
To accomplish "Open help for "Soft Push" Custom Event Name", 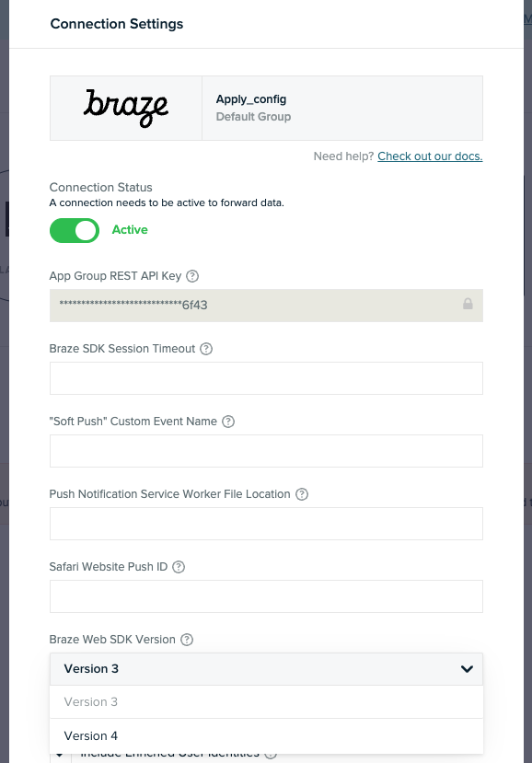I will click(227, 422).
